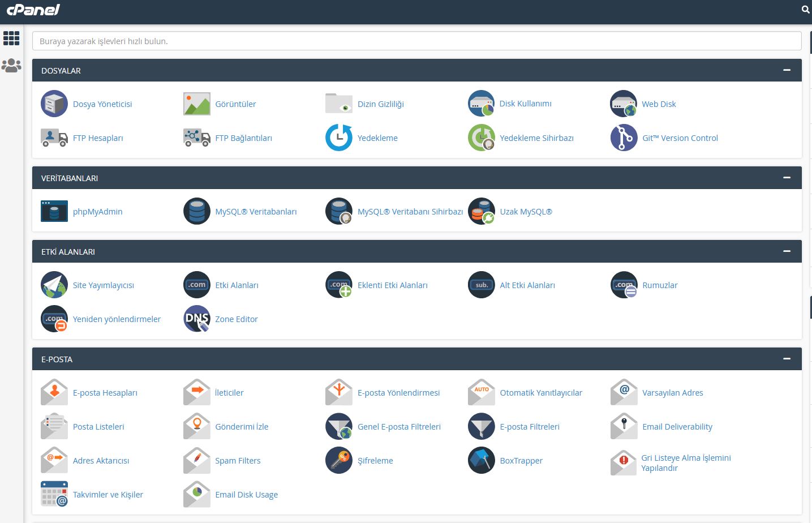Open the Yedekleme backup icon

pos(339,138)
